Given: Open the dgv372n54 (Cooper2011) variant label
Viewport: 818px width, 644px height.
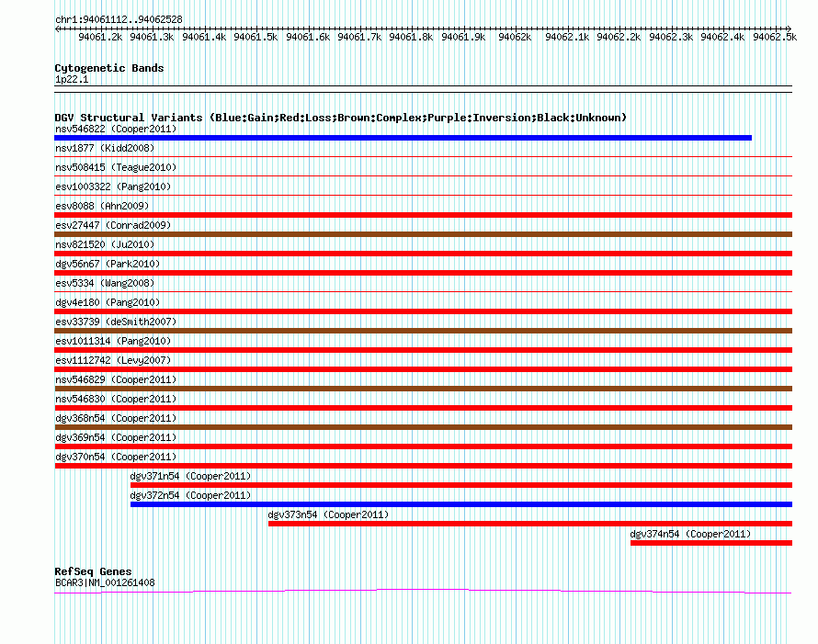Looking at the screenshot, I should [190, 495].
